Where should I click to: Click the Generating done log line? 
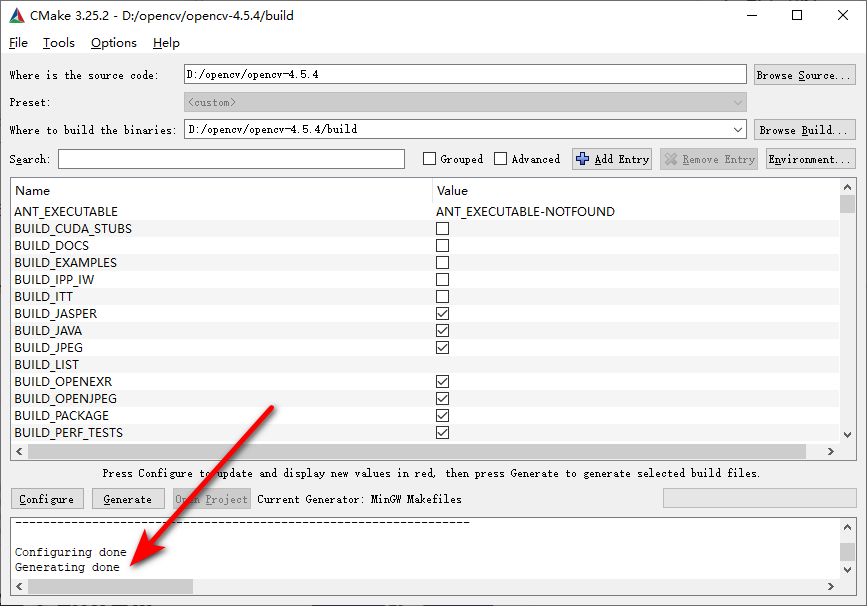pyautogui.click(x=67, y=567)
